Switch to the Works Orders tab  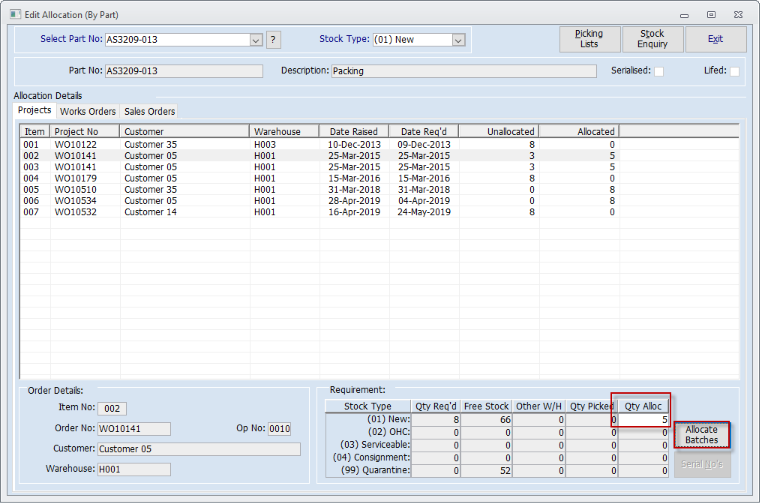click(88, 111)
